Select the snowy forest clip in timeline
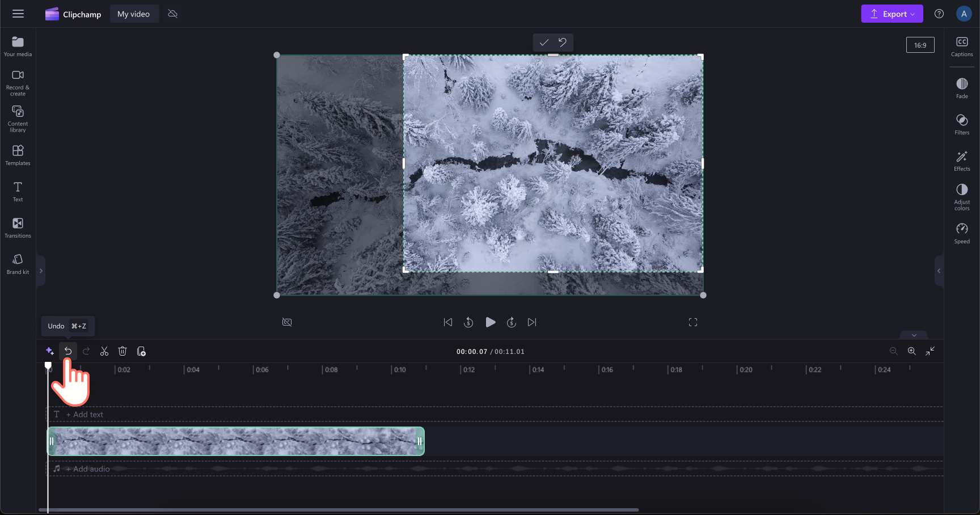Screen dimensions: 980x515 [235, 441]
